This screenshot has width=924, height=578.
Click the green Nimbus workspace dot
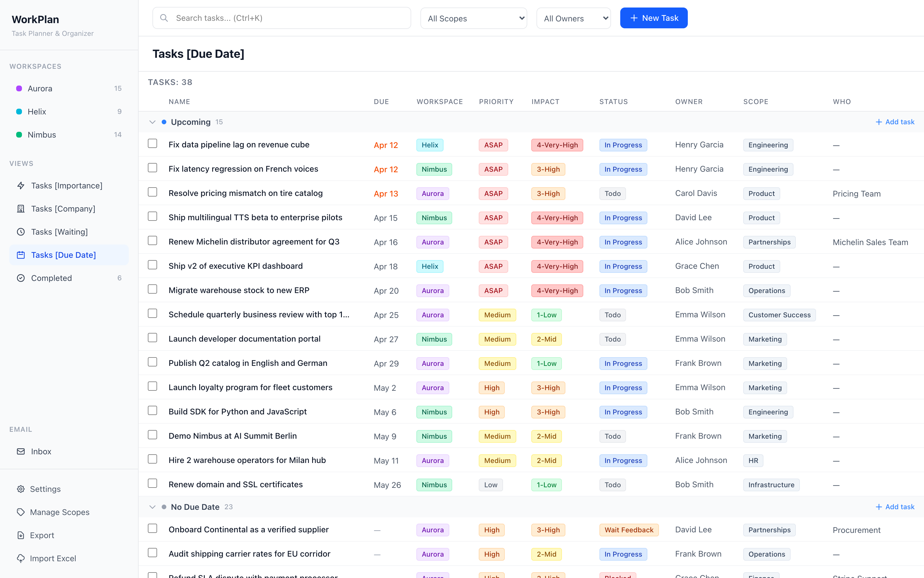coord(19,135)
